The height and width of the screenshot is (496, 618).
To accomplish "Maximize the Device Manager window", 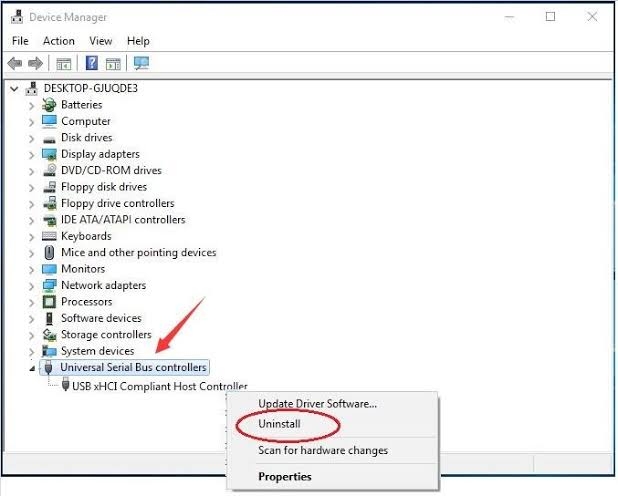I will 550,17.
